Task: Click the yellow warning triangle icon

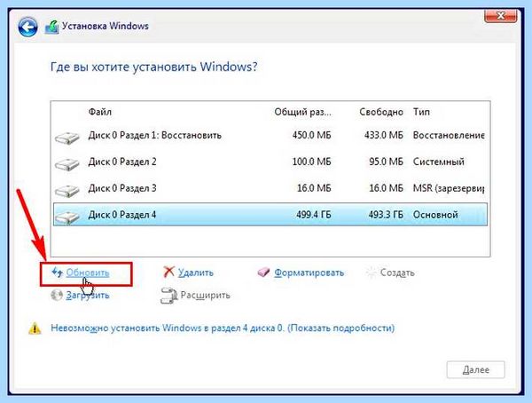Action: click(35, 328)
